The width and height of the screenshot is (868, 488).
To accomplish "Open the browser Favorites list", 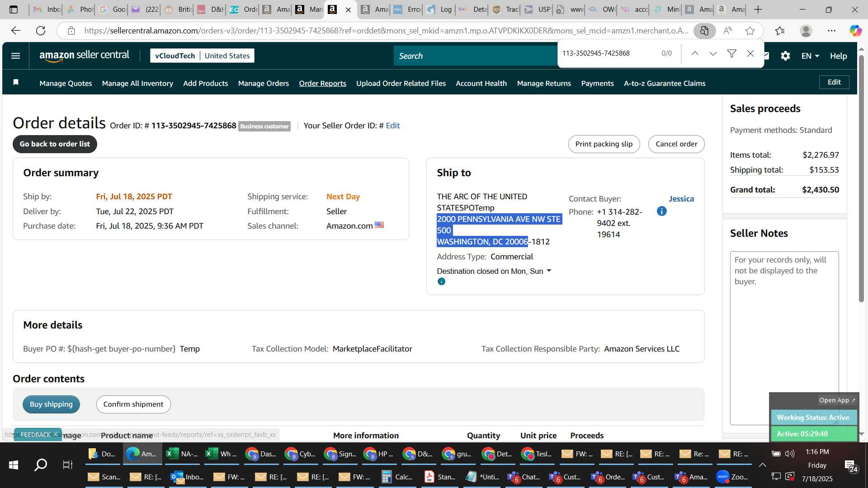I will tap(780, 30).
